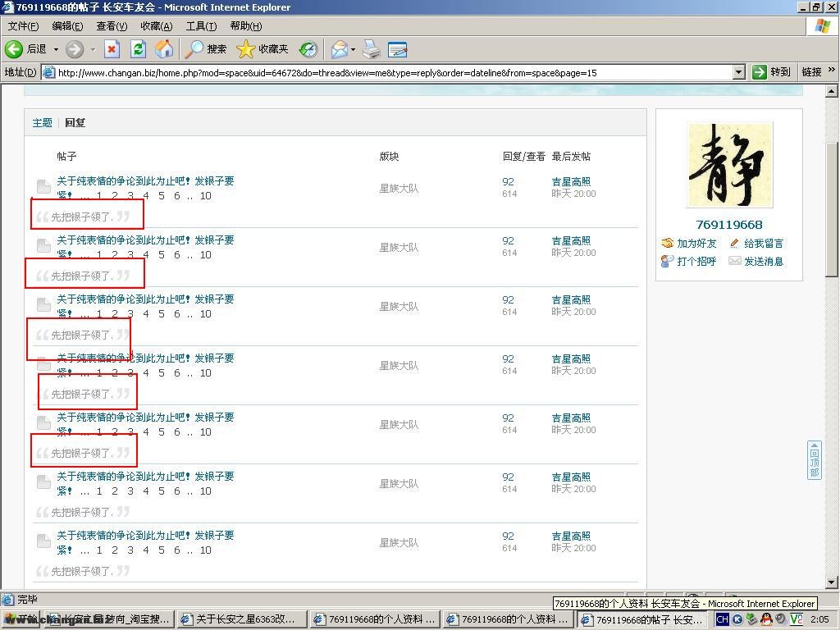Viewport: 840px width, 630px height.
Task: Open Favorites (收藏夹) star icon
Action: coord(262,49)
